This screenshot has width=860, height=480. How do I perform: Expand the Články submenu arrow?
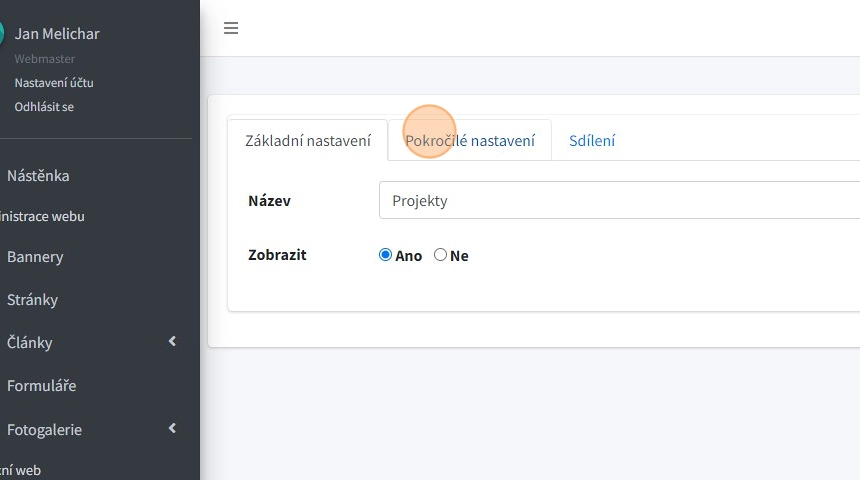[x=172, y=342]
